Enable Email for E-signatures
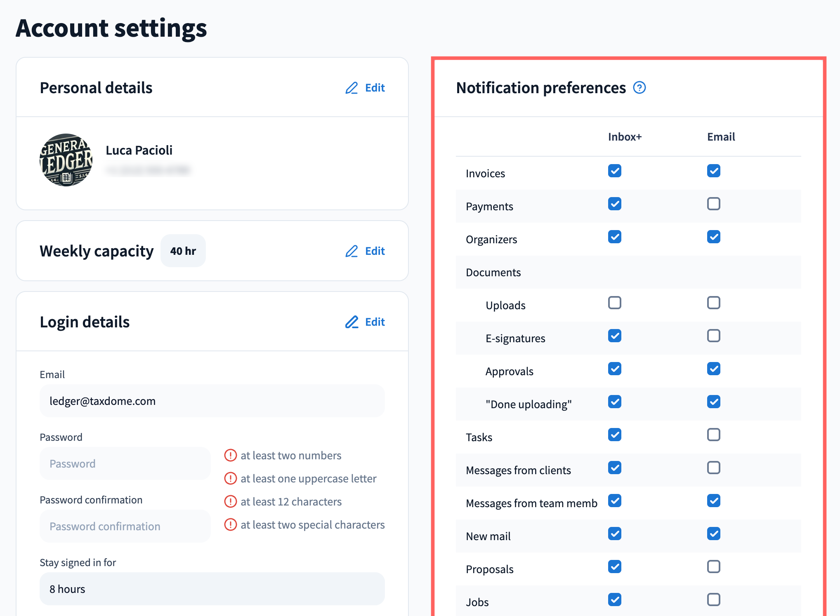This screenshot has width=840, height=616. coord(713,336)
